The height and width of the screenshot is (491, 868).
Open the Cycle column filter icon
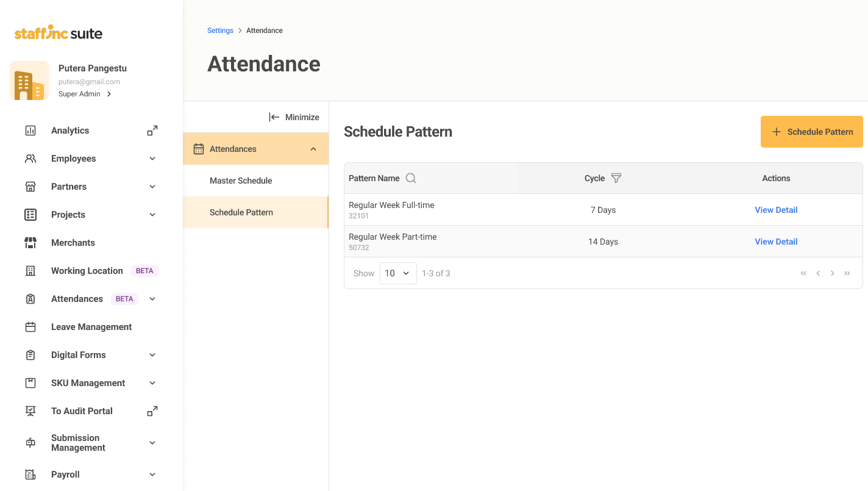pos(616,178)
